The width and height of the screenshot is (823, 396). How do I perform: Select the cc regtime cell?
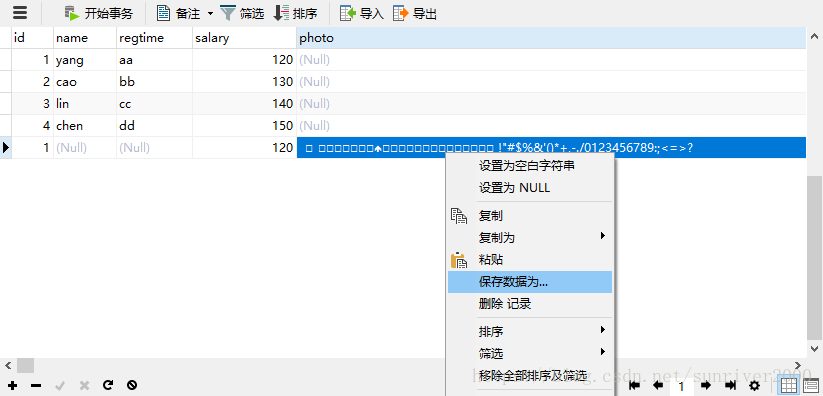tap(154, 104)
